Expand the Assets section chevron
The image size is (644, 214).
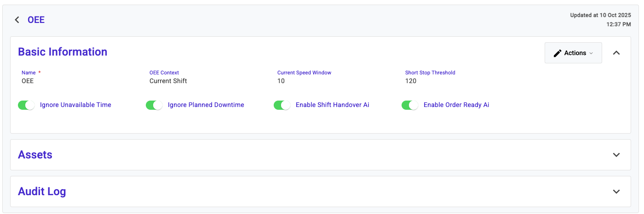(x=616, y=155)
